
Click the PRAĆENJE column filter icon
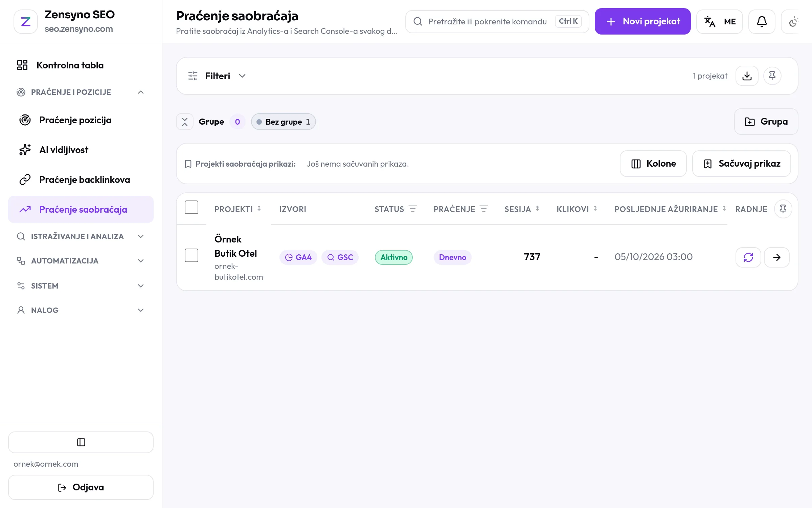coord(484,209)
